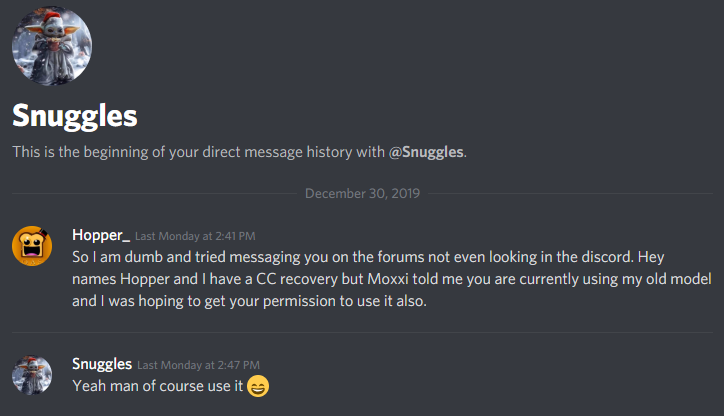Open Hopper_'s orange robot avatar
The height and width of the screenshot is (416, 724).
(x=31, y=246)
